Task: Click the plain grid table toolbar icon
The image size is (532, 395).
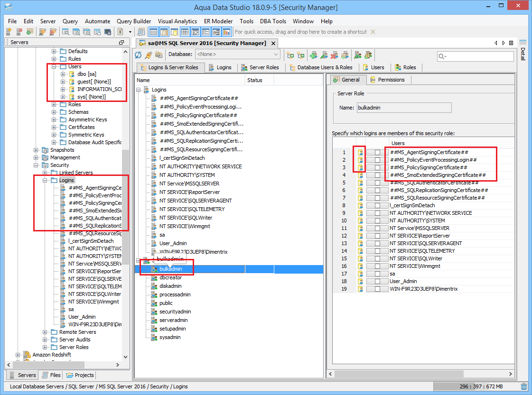Action: [185, 32]
